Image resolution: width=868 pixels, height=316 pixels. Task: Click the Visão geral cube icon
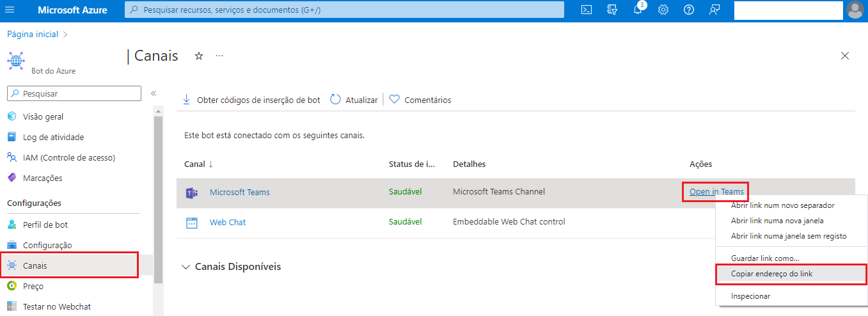12,116
